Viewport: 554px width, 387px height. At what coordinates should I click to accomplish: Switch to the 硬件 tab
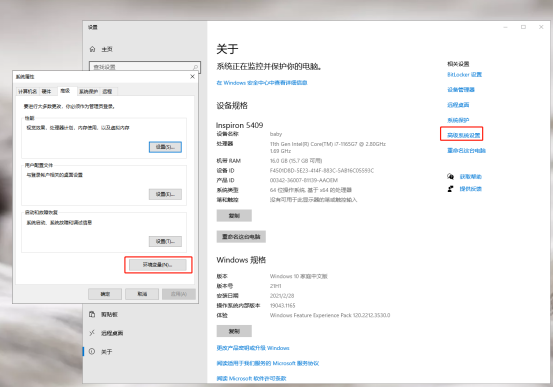point(47,92)
